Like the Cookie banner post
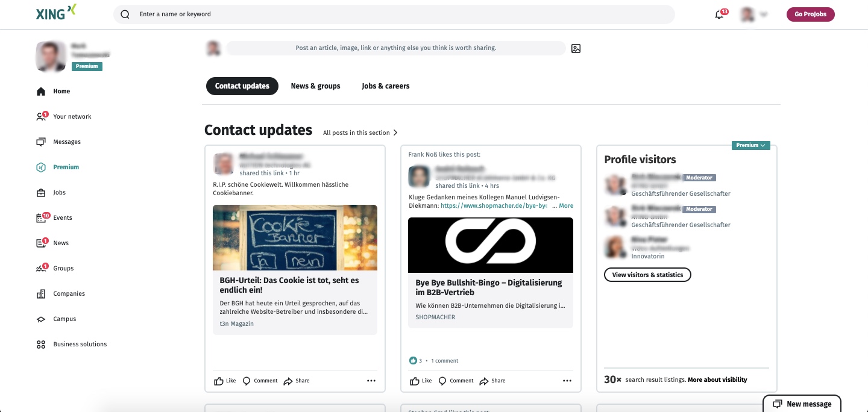This screenshot has width=868, height=412. tap(225, 381)
